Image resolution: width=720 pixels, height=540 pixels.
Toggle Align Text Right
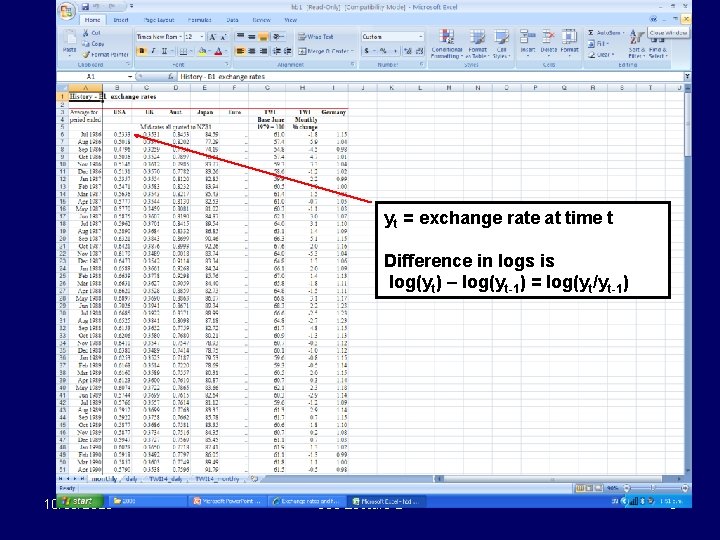263,51
